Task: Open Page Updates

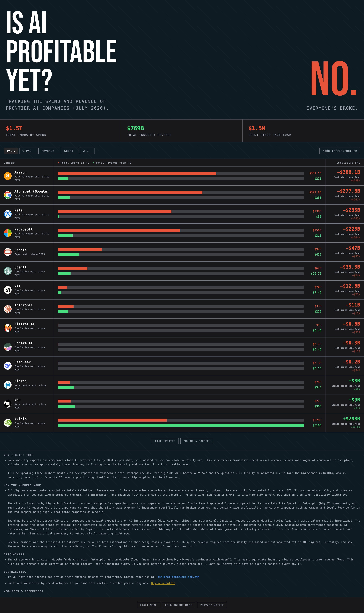Action: tap(165, 441)
